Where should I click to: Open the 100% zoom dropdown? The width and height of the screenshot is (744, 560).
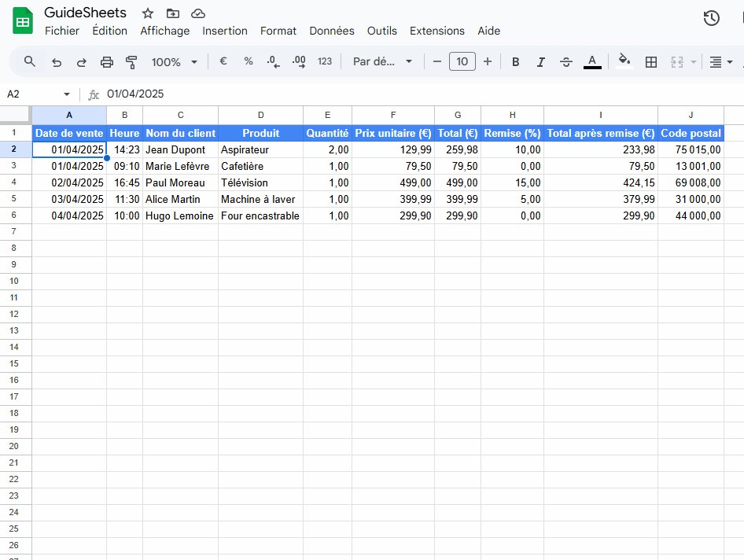click(x=173, y=62)
